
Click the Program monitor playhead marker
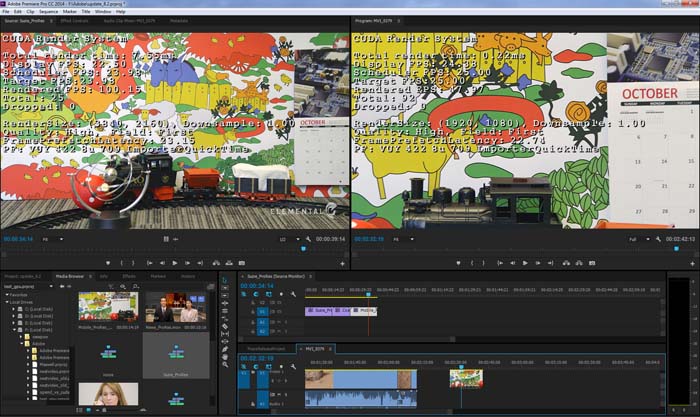(676, 249)
